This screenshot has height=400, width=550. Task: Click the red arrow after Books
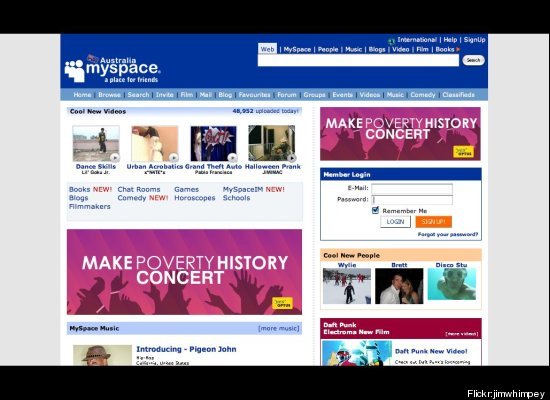[x=458, y=49]
